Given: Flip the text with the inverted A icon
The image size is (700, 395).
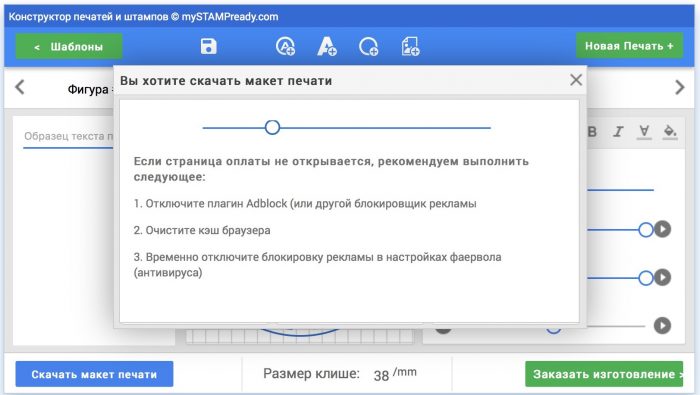Looking at the screenshot, I should [x=644, y=132].
